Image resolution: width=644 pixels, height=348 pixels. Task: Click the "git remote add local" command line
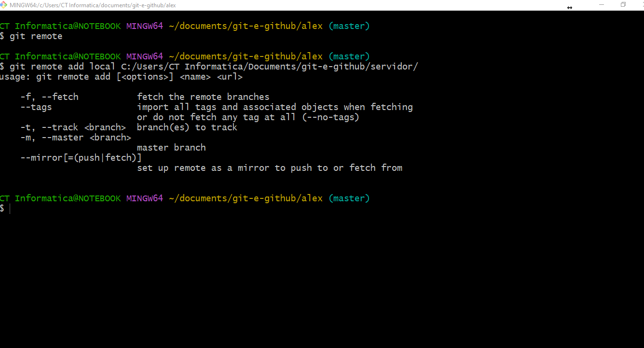pos(209,67)
